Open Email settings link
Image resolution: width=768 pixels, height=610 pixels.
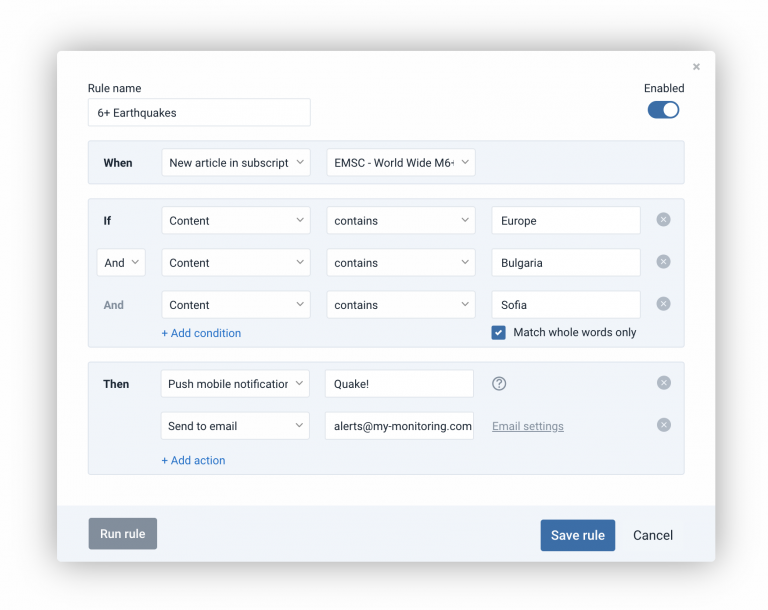(527, 426)
